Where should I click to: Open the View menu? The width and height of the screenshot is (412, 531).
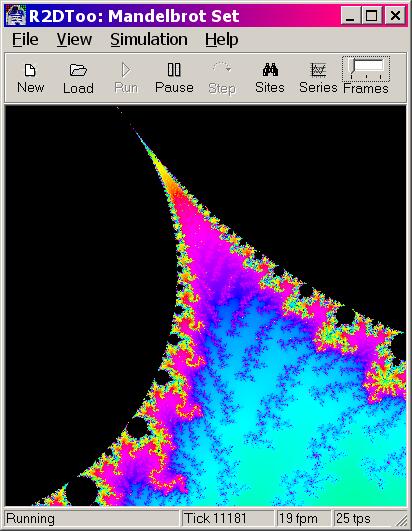(x=74, y=40)
